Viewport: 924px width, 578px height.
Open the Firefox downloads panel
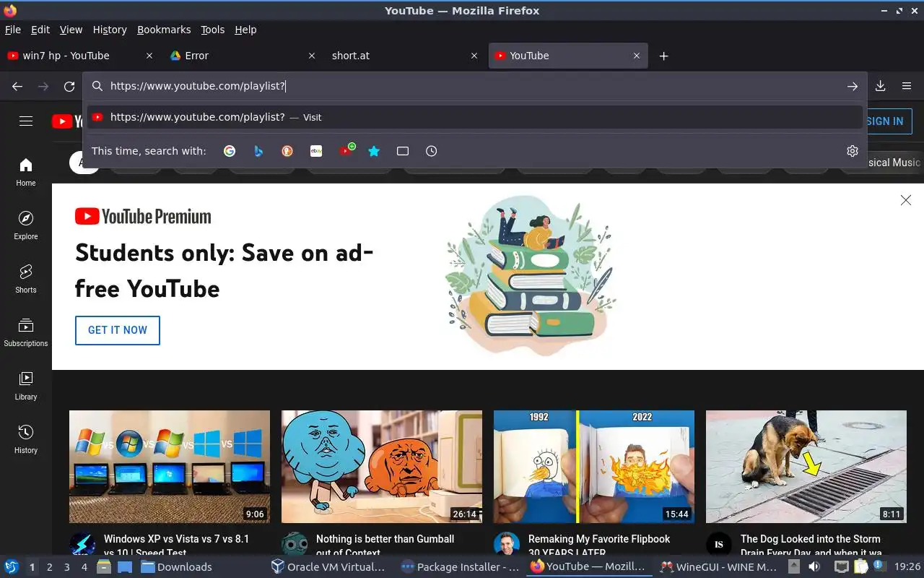click(881, 86)
